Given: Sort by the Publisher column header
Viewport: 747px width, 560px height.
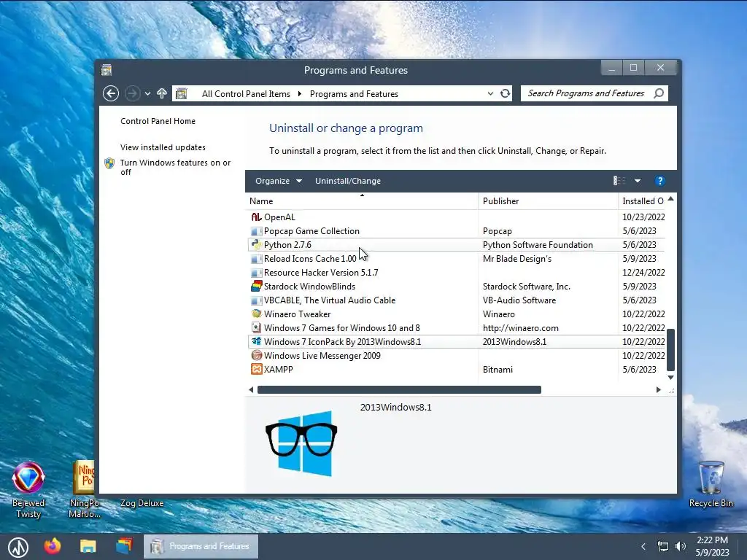Looking at the screenshot, I should pos(548,201).
